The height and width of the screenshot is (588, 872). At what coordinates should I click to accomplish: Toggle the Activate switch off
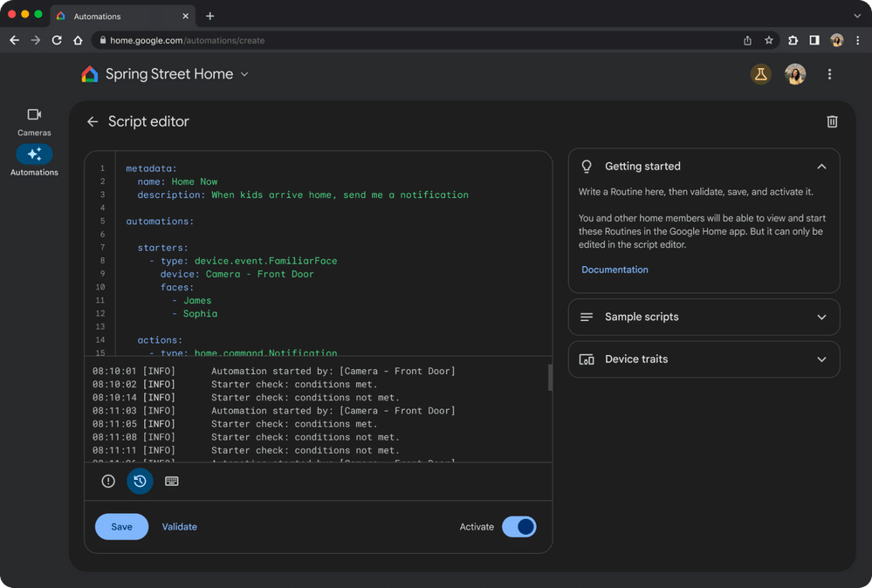(518, 527)
